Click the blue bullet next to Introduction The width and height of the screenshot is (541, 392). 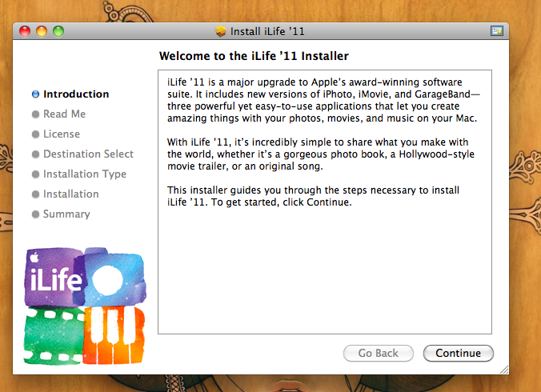click(35, 94)
